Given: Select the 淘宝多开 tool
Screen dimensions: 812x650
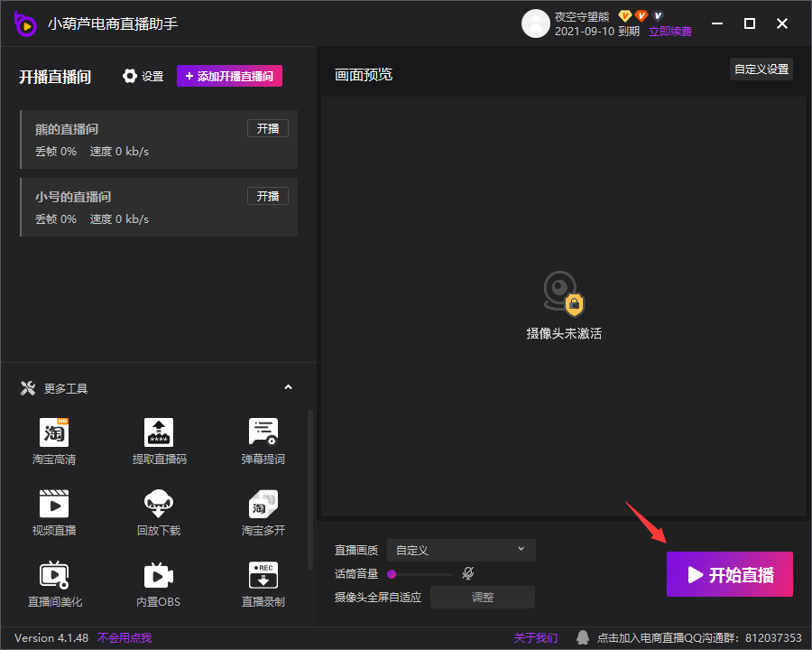Looking at the screenshot, I should [263, 504].
